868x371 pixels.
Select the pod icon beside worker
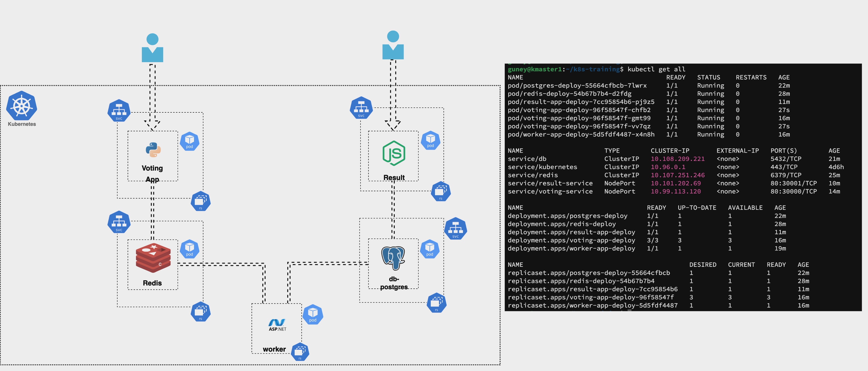click(313, 314)
